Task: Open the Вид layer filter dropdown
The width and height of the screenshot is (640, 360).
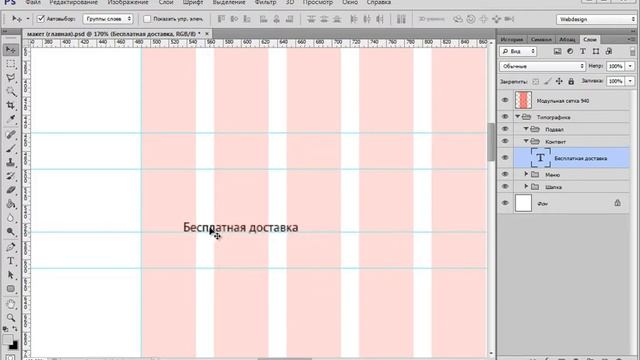Action: tap(518, 51)
